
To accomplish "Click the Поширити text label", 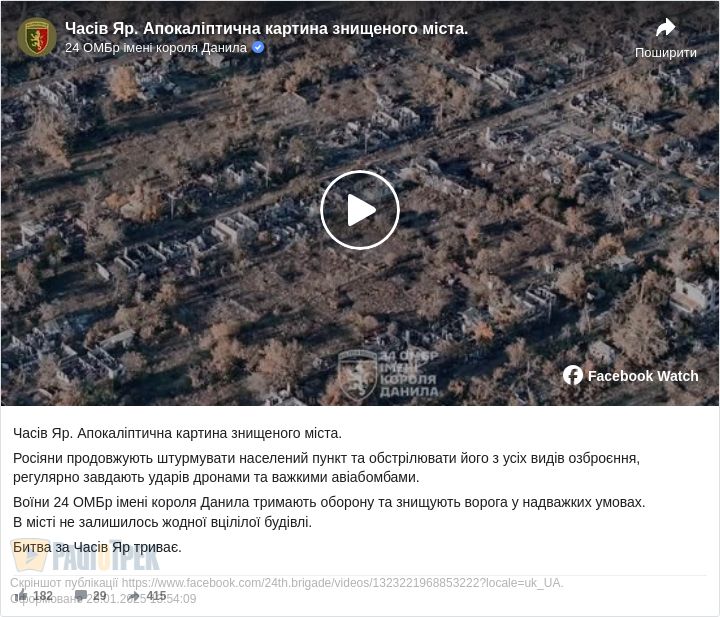I will coord(665,53).
